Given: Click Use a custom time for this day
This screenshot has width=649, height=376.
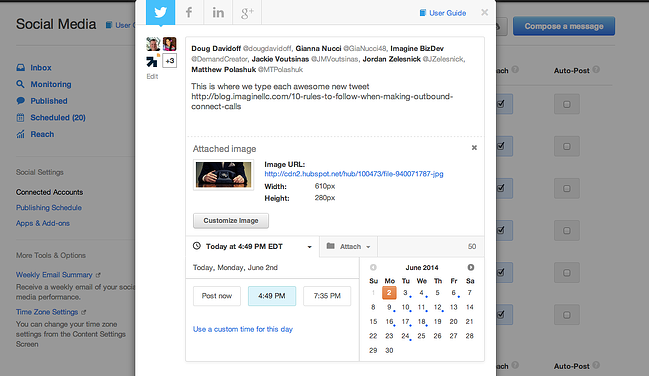Looking at the screenshot, I should pyautogui.click(x=243, y=329).
